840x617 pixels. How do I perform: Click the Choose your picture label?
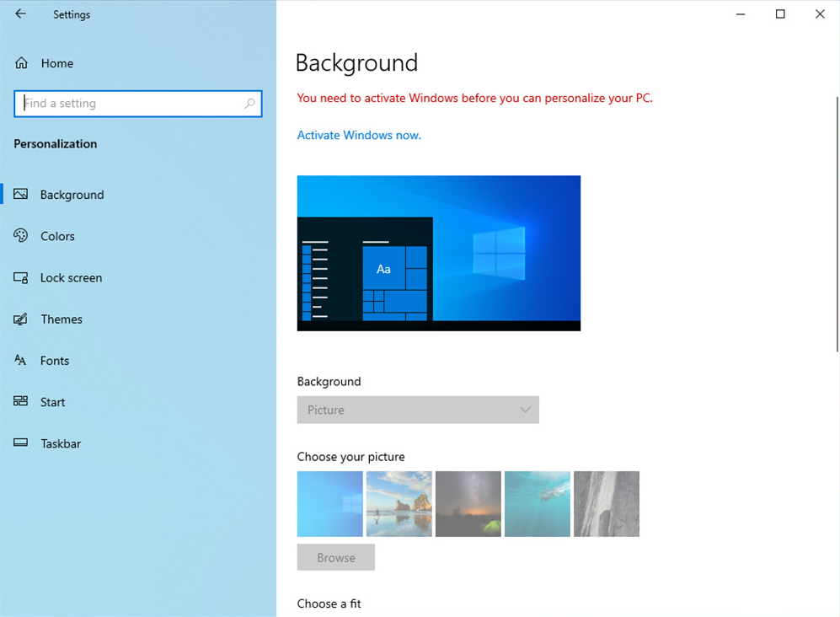[x=350, y=457]
